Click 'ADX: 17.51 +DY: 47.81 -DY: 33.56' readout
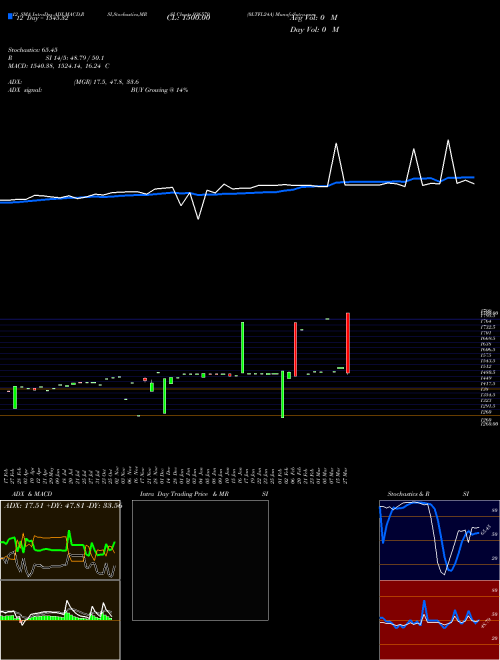The width and height of the screenshot is (500, 660). tap(63, 506)
